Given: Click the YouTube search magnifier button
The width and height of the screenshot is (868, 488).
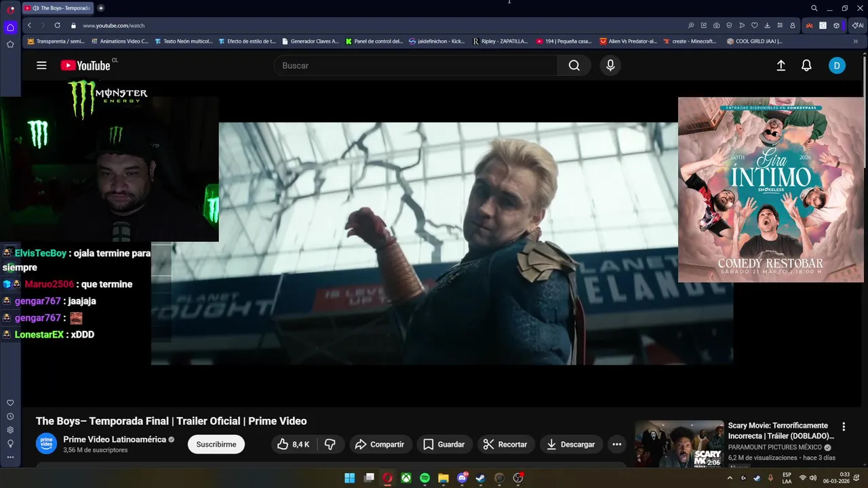Looking at the screenshot, I should click(574, 66).
